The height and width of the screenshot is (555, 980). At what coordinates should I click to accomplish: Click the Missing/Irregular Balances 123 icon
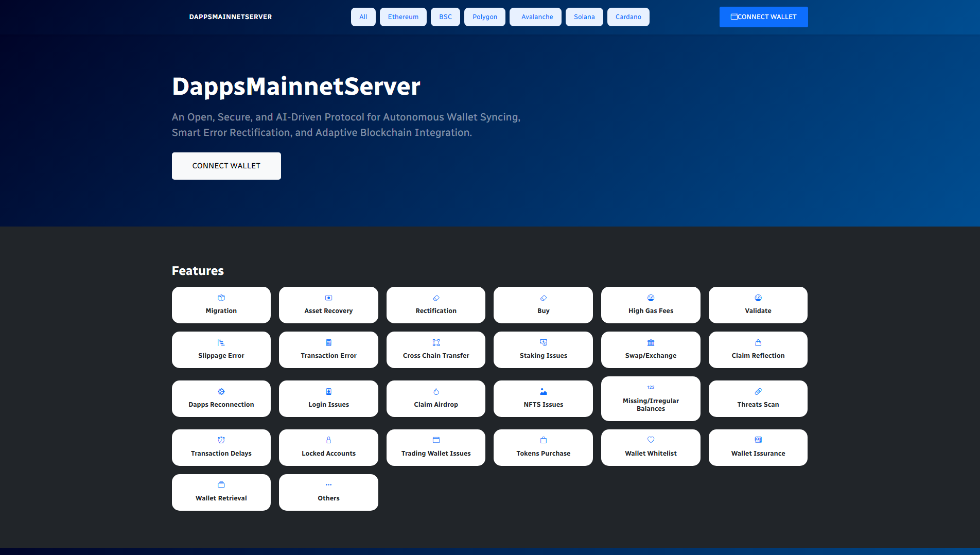(x=651, y=387)
